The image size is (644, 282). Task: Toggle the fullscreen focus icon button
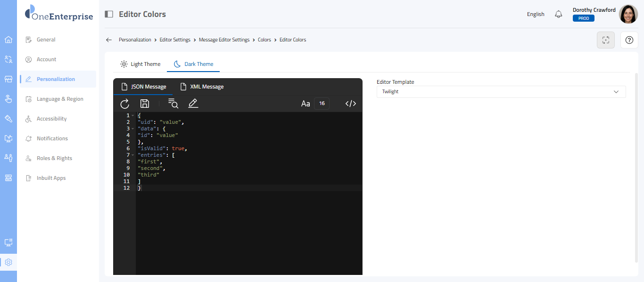coord(606,40)
